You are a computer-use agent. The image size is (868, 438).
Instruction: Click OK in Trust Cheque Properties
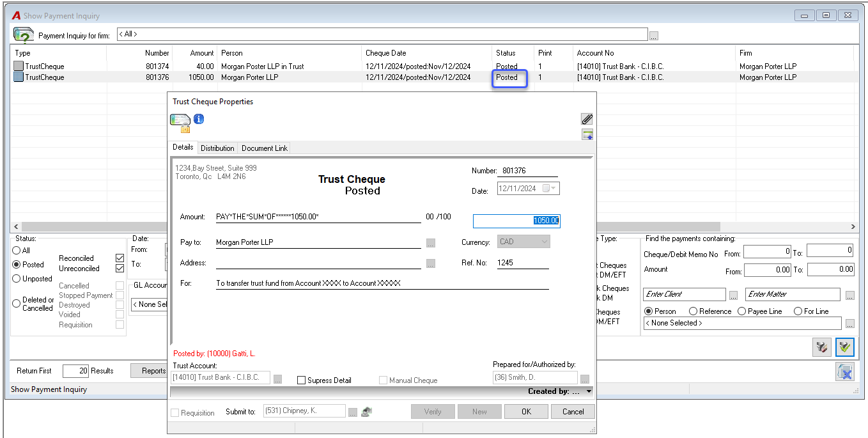[x=526, y=412]
